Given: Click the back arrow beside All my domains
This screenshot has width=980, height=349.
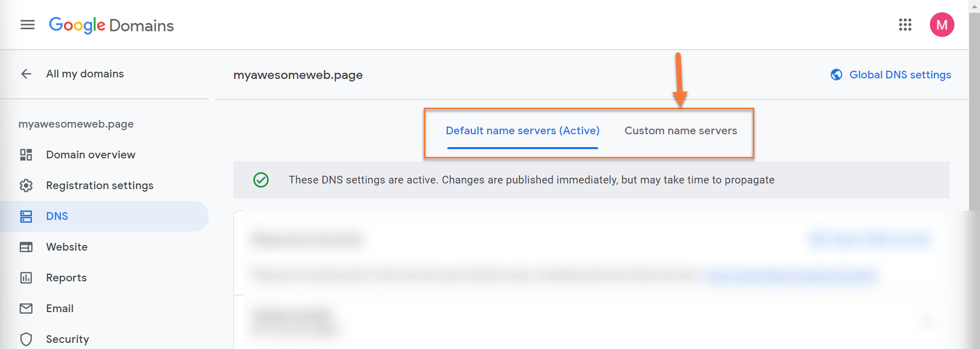Looking at the screenshot, I should pos(26,74).
